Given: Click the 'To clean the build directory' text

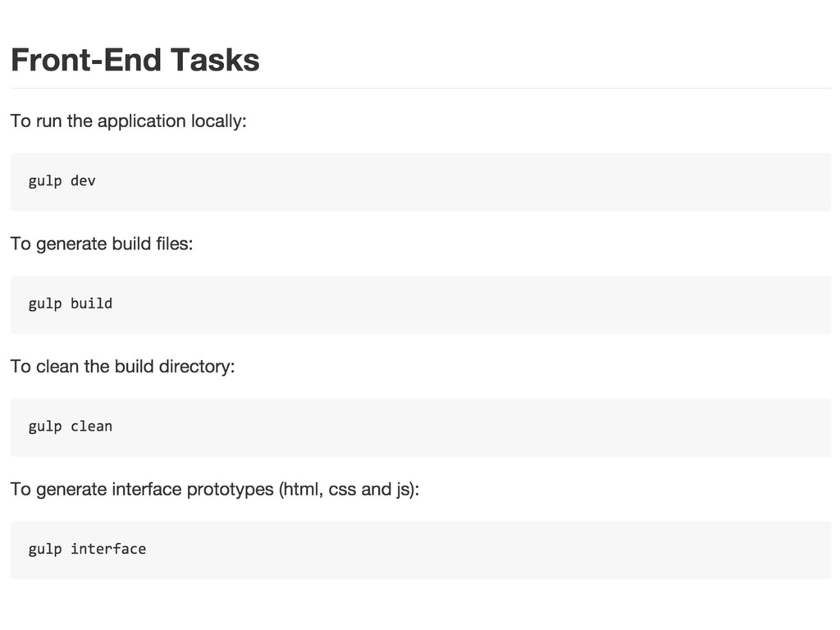Looking at the screenshot, I should click(x=123, y=367).
